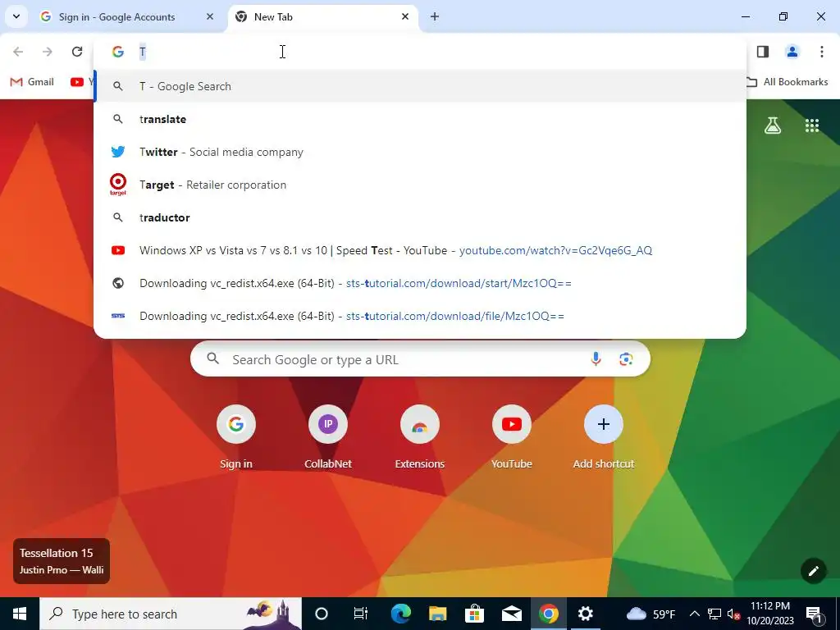
Task: Click the muted volume tray icon
Action: point(733,614)
